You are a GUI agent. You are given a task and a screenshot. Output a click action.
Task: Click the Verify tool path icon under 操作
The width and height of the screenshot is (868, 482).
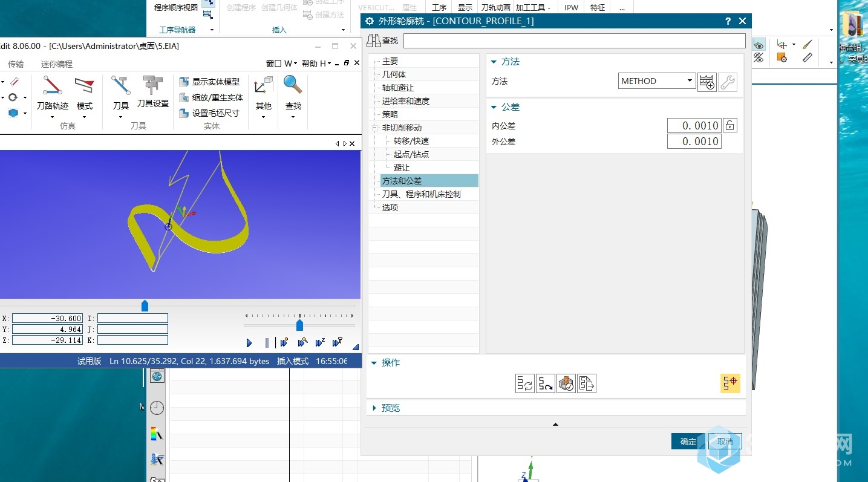pos(566,383)
